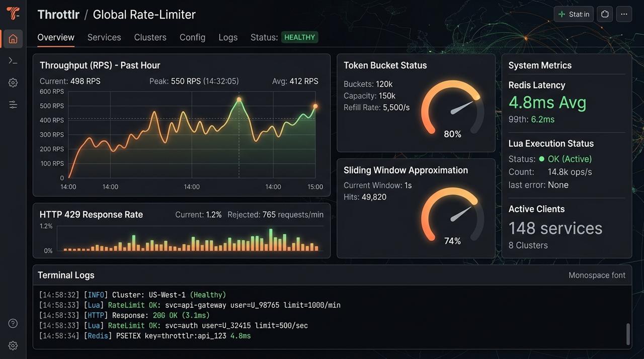Click 'Buckets: 120k' value
The image size is (644, 359).
(x=368, y=84)
